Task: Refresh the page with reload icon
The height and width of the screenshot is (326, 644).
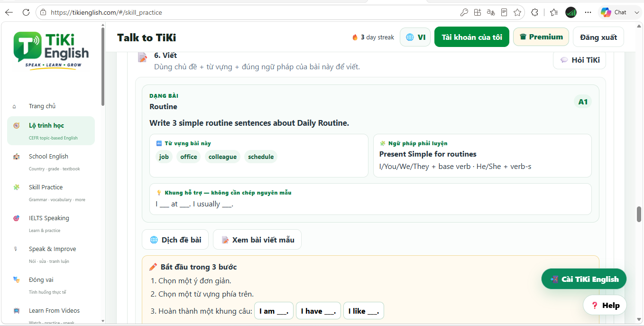Action: [26, 12]
